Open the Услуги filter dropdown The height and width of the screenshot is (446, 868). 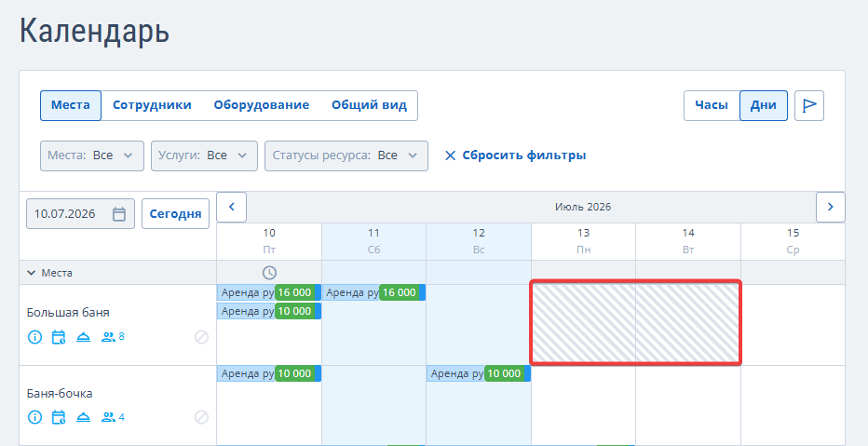click(204, 155)
